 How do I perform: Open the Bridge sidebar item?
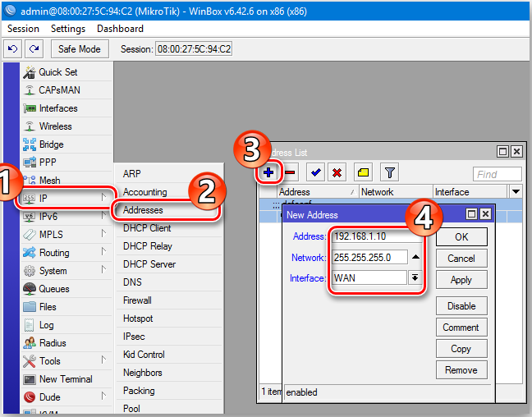tap(66, 144)
